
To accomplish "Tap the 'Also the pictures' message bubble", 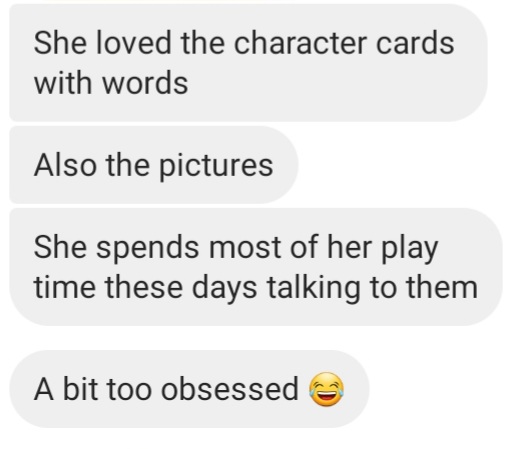I will click(154, 165).
